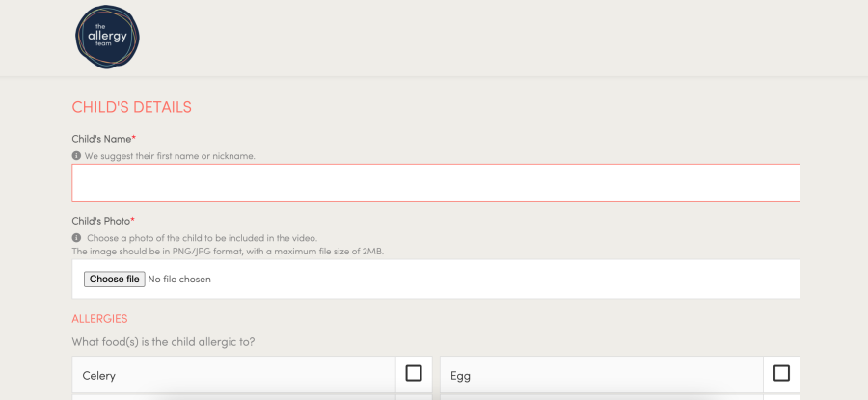Click the "No file chosen" text
The height and width of the screenshot is (400, 868).
tap(180, 280)
